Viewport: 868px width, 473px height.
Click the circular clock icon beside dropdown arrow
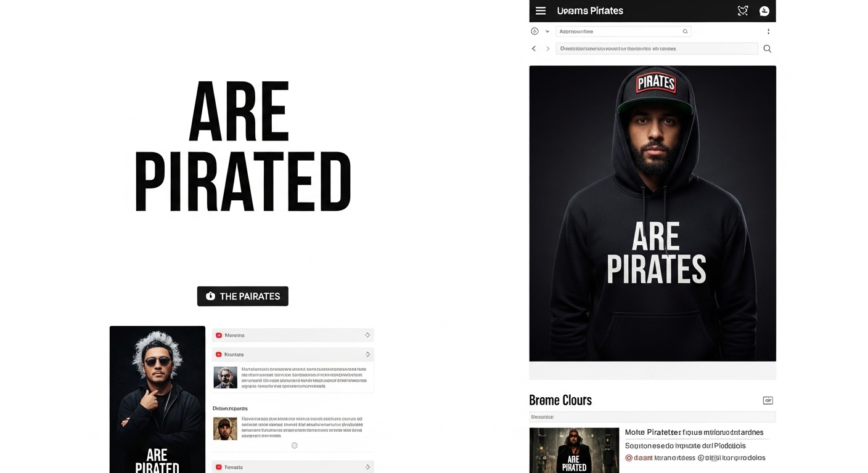tap(534, 31)
